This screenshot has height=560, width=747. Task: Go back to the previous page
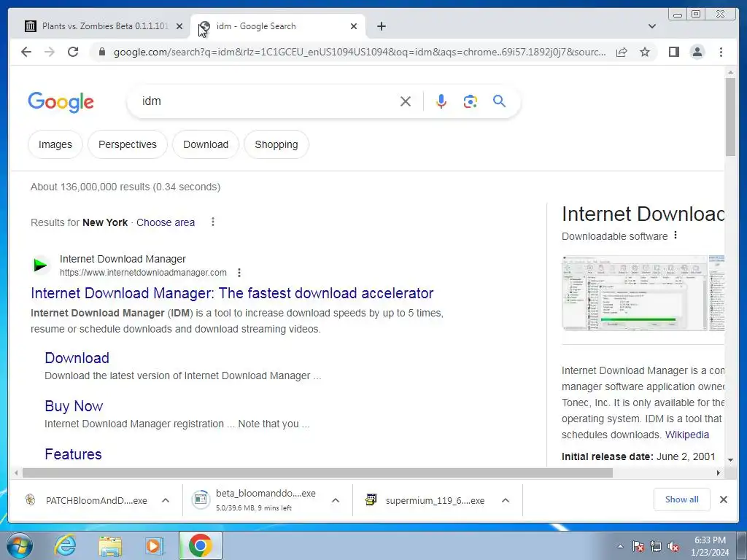coord(26,52)
